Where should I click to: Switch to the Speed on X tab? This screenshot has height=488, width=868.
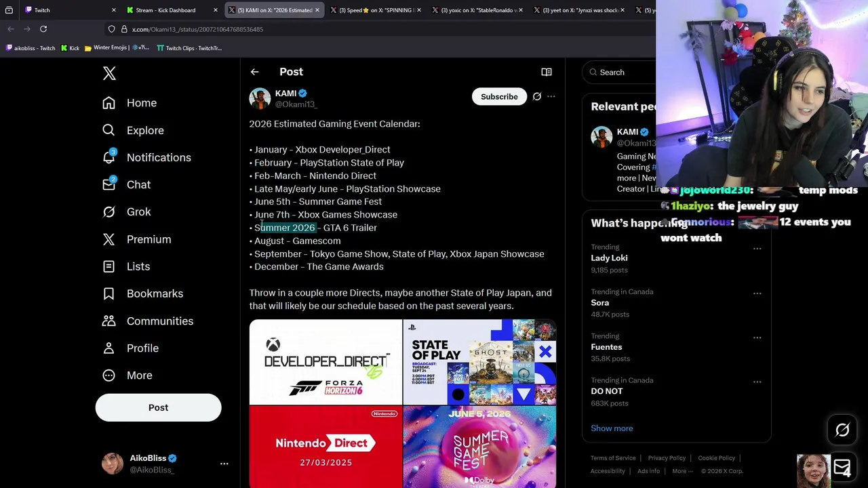pyautogui.click(x=375, y=10)
